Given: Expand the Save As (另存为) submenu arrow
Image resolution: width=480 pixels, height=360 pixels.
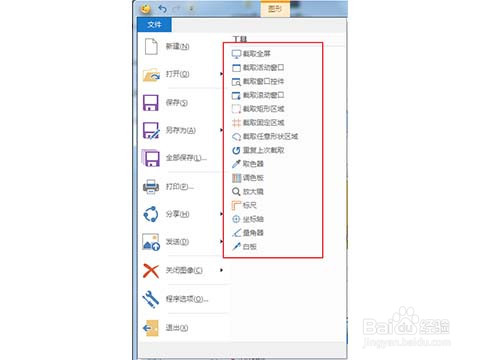Looking at the screenshot, I should [x=221, y=130].
